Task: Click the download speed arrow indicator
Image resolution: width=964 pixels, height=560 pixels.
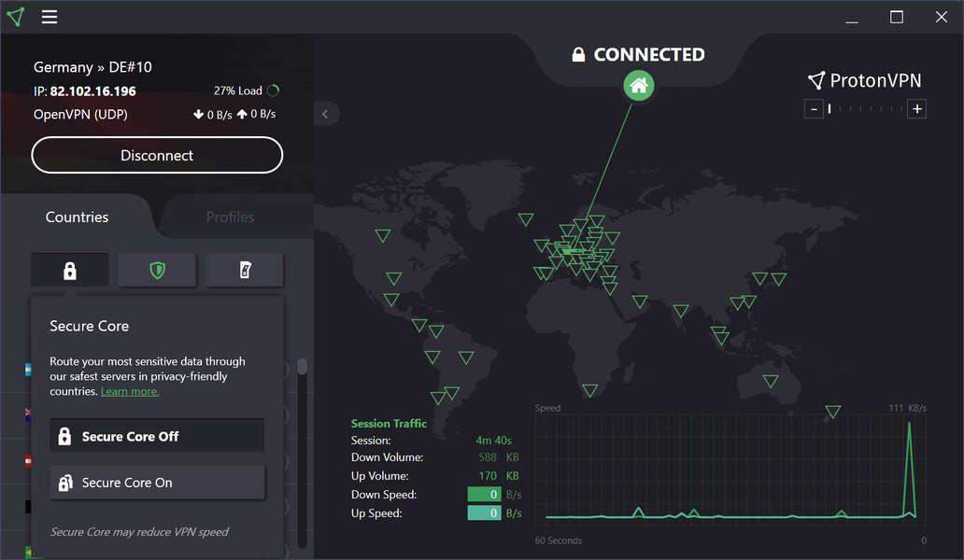Action: 198,114
